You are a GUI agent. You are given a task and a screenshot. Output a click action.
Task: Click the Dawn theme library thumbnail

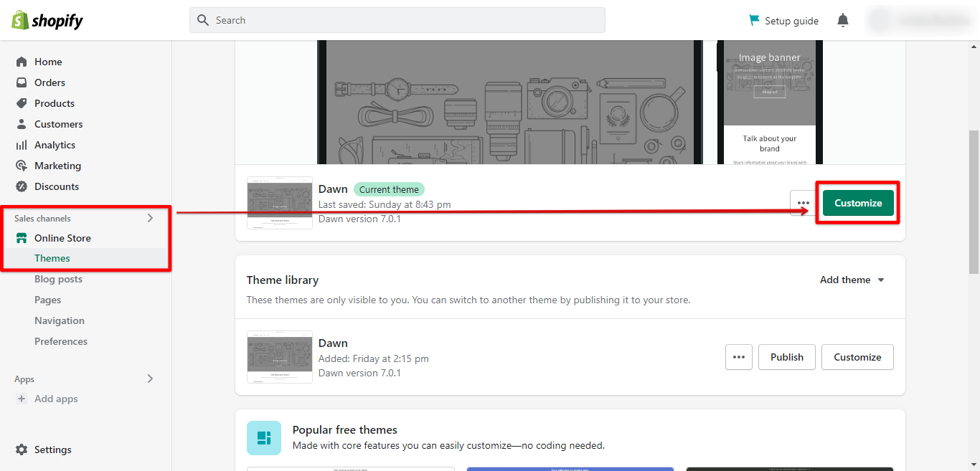[x=280, y=357]
